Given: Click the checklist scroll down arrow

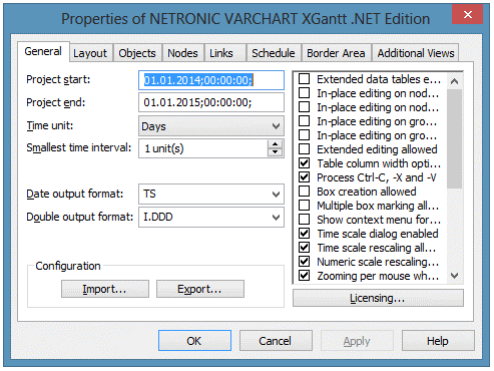Looking at the screenshot, I should click(454, 275).
